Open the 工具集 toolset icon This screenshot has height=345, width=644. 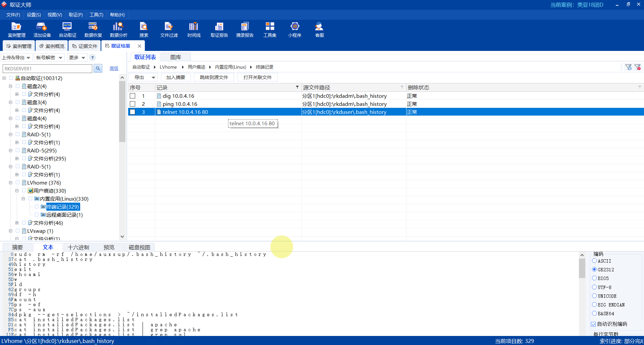point(270,29)
